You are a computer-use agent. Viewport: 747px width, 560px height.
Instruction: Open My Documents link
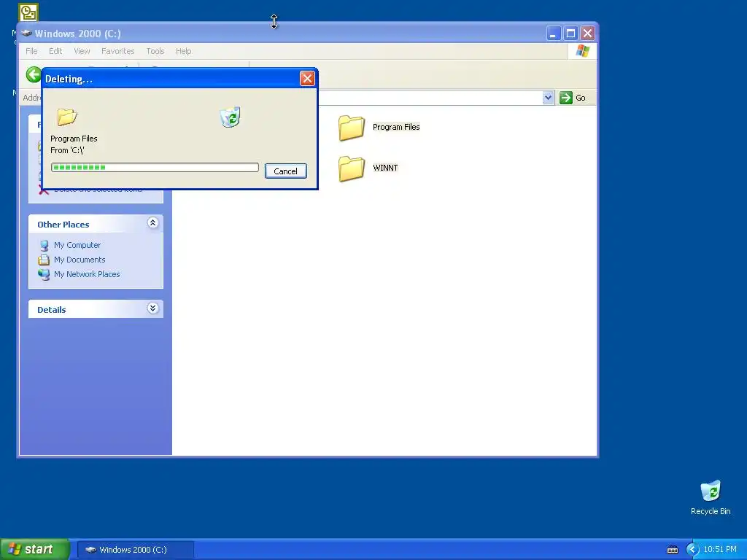click(80, 260)
